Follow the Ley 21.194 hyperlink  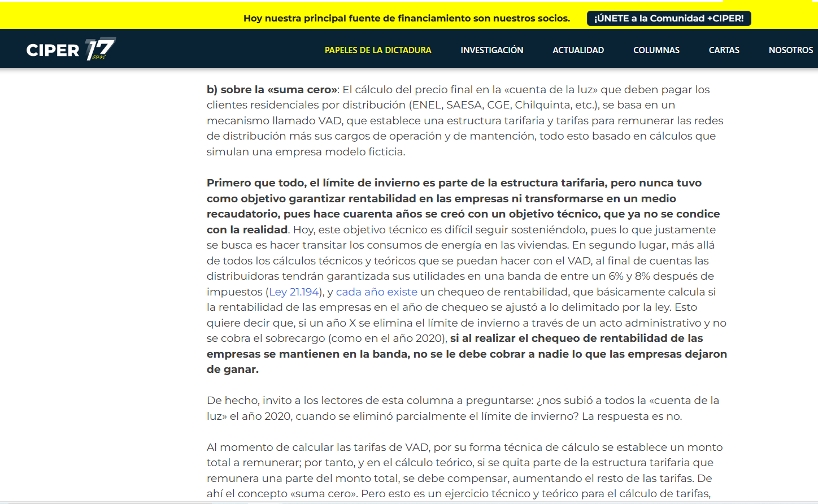[x=294, y=292]
